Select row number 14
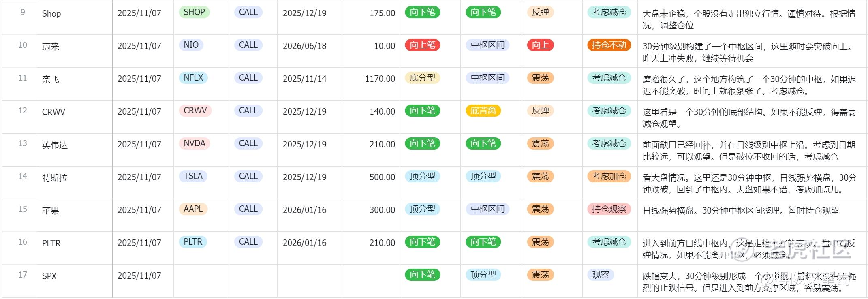The width and height of the screenshot is (868, 299). (23, 176)
